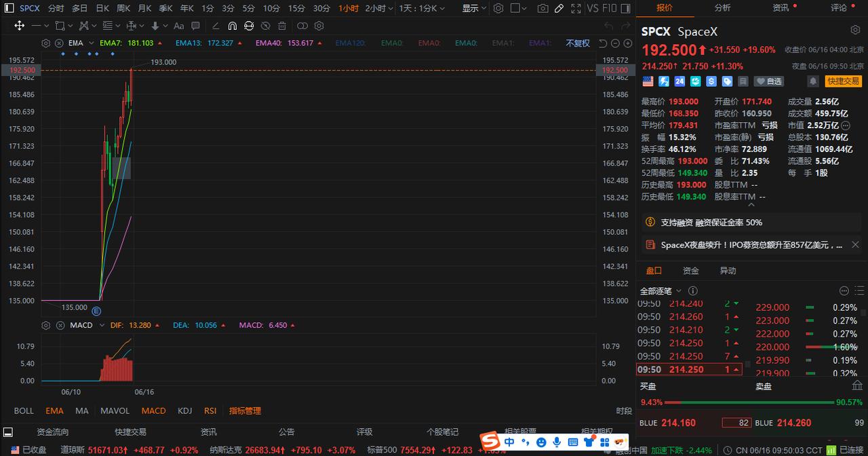Open the text annotation Aa tool
The height and width of the screenshot is (456, 868).
(x=179, y=26)
